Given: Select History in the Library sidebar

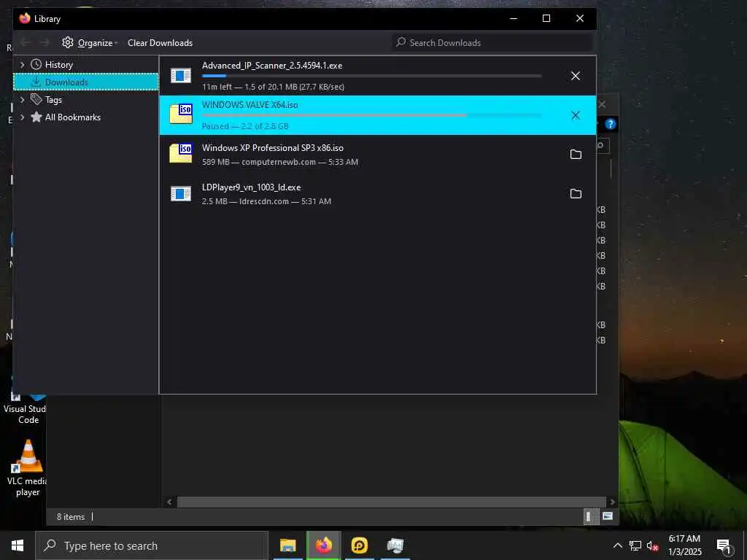Looking at the screenshot, I should pyautogui.click(x=58, y=65).
